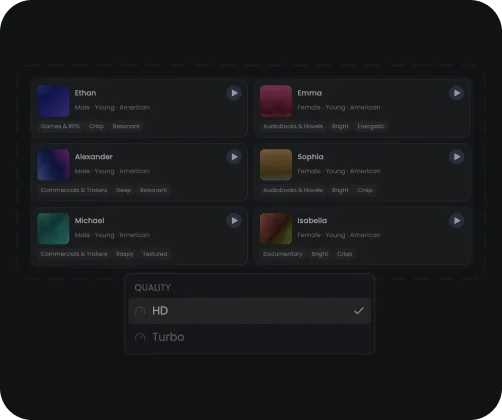Play Ethan's voice preview
Image resolution: width=502 pixels, height=420 pixels.
234,93
